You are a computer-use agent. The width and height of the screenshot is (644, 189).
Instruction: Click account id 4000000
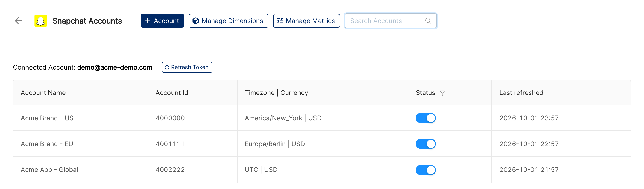tap(170, 118)
